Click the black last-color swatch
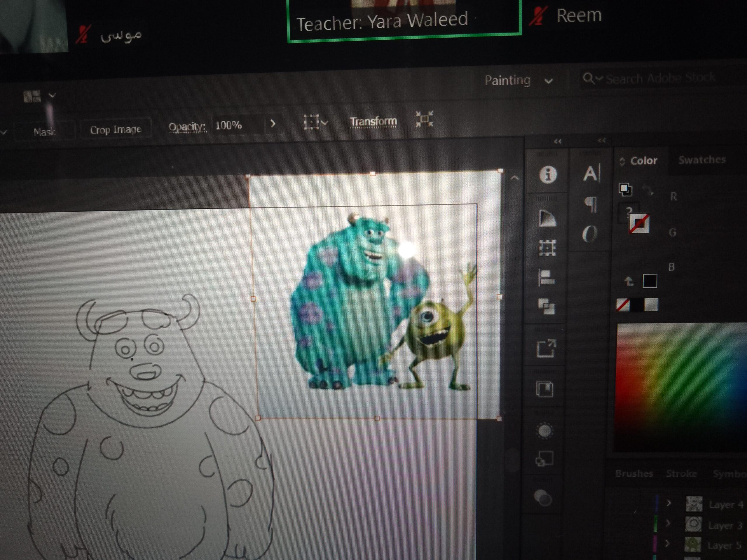747x560 pixels. pyautogui.click(x=650, y=281)
